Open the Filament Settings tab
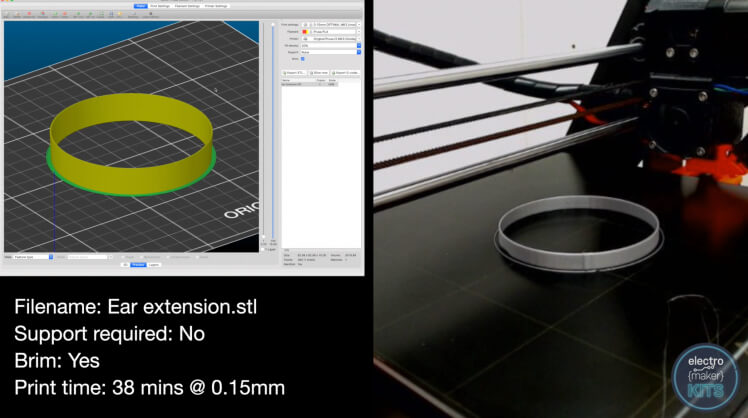Image resolution: width=748 pixels, height=418 pixels. (x=187, y=6)
